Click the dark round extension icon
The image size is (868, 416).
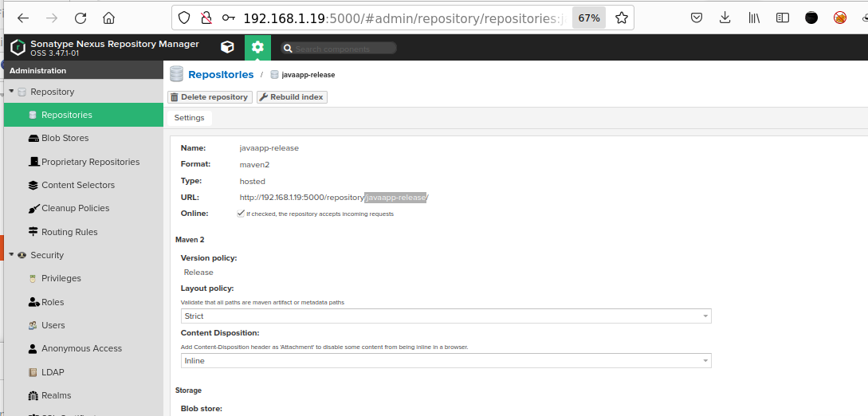pos(811,18)
